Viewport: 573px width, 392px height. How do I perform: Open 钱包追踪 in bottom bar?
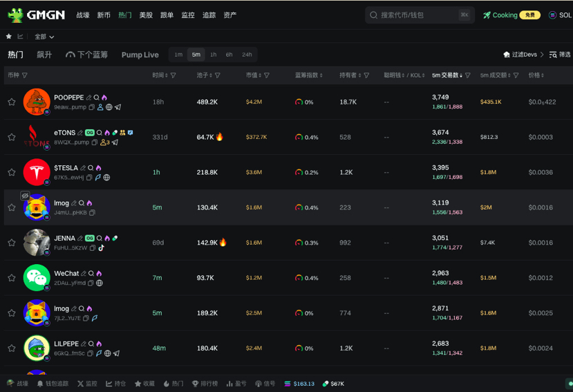(x=53, y=384)
